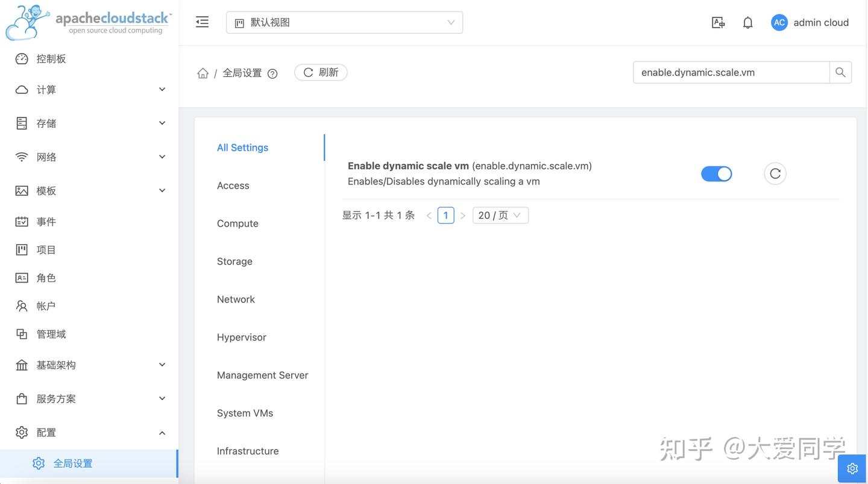Click the hamburger menu icon beside the logo
This screenshot has width=868, height=484.
click(x=201, y=20)
